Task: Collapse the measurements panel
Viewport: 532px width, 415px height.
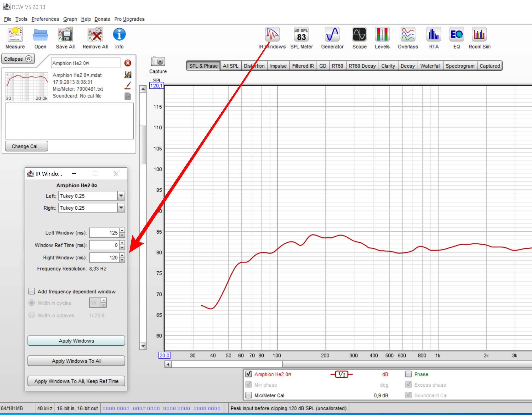Action: [18, 59]
